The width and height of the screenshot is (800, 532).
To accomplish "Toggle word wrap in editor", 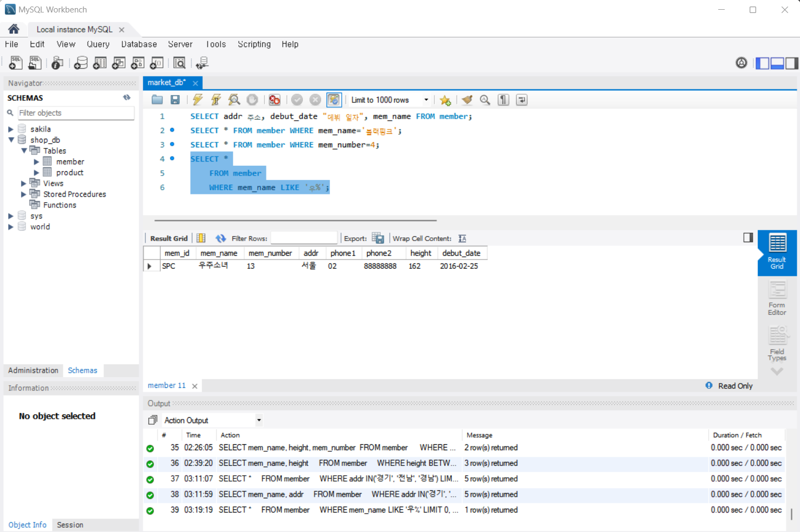I will click(522, 100).
